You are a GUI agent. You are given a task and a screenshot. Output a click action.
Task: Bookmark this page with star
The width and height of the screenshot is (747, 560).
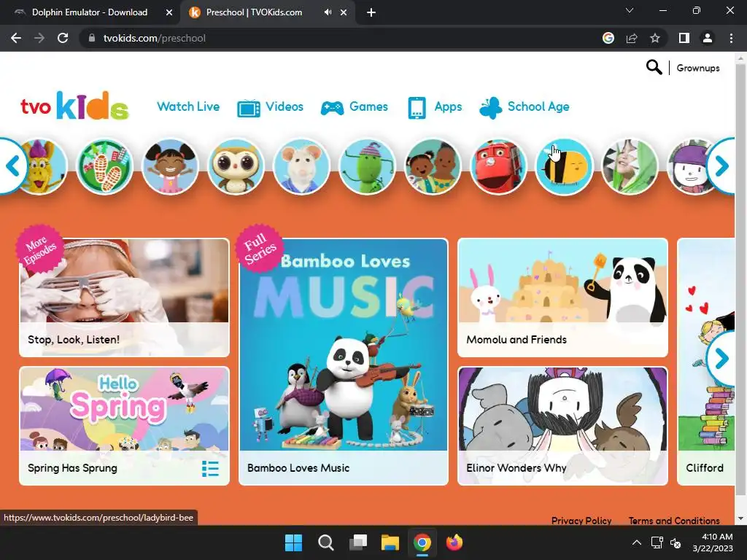pyautogui.click(x=655, y=38)
